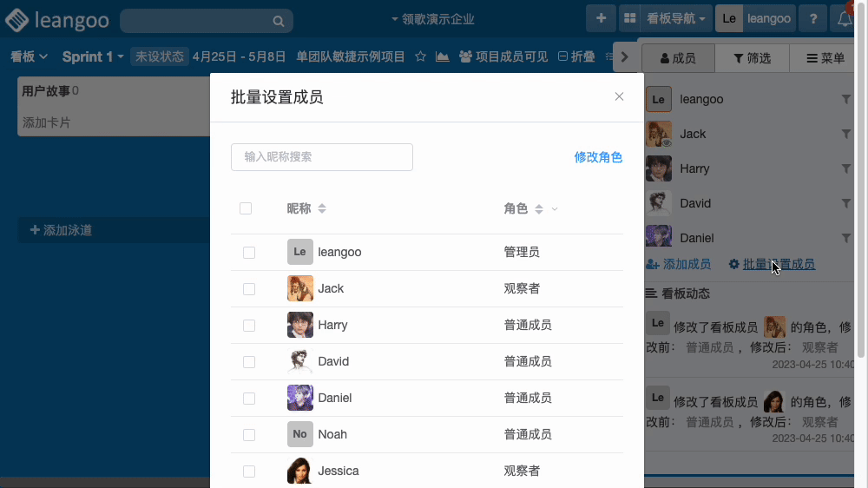
Task: Tick the checkbox for Harry
Action: click(249, 325)
